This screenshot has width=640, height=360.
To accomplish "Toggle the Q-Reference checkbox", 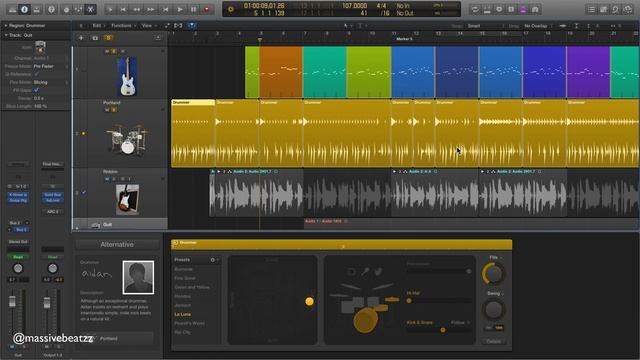I will pos(36,74).
